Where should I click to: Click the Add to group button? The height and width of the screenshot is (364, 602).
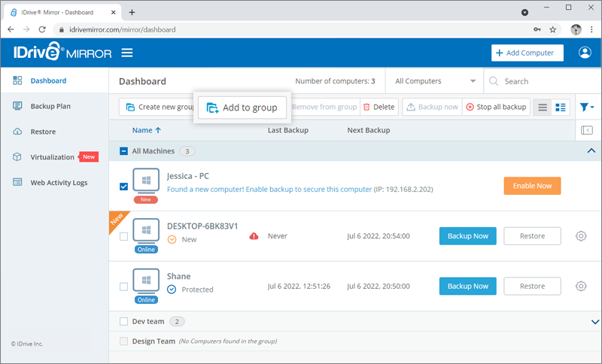coord(242,108)
